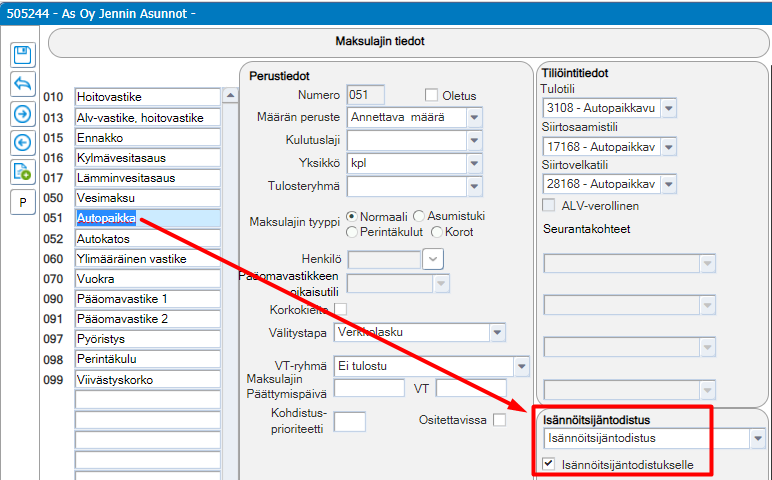Viewport: 772px width, 480px height.
Task: Select the Ennakko row
Action: [x=147, y=138]
